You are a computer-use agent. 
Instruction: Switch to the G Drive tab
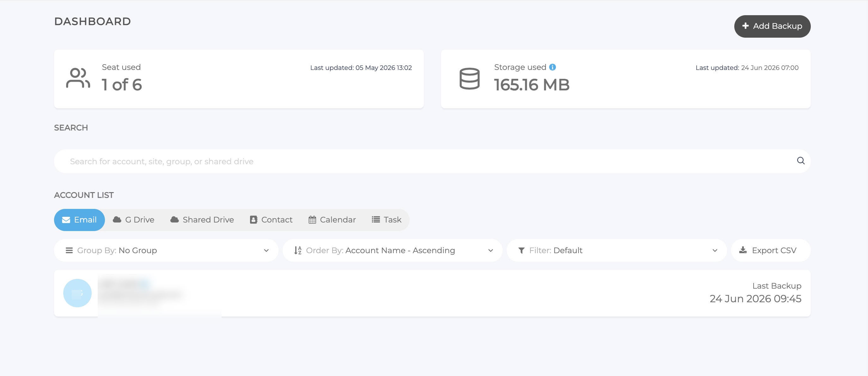133,220
